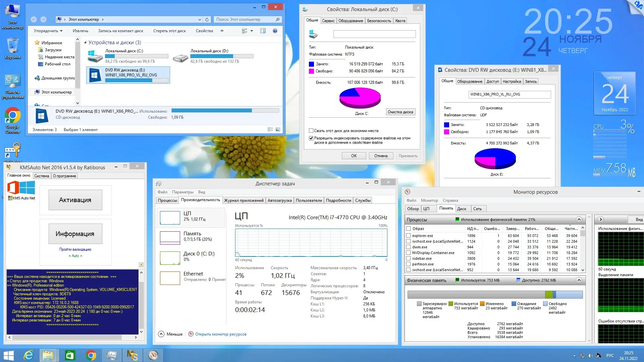Open Internet Explorer from the taskbar
Screen dimensions: 644x362
click(x=29, y=355)
